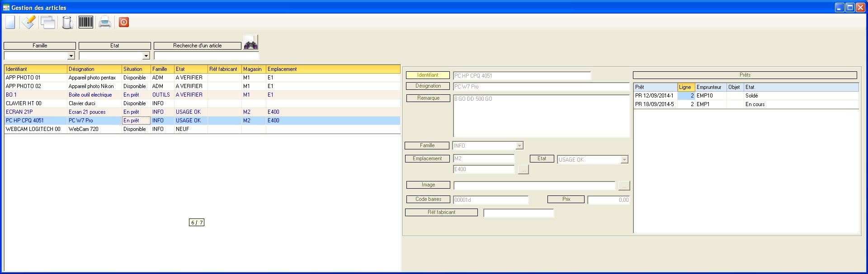Click the Ligne column header in Prêts

[686, 87]
